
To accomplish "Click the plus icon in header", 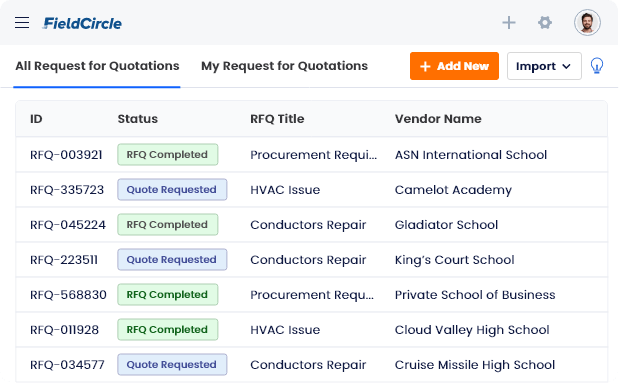I will click(x=509, y=23).
